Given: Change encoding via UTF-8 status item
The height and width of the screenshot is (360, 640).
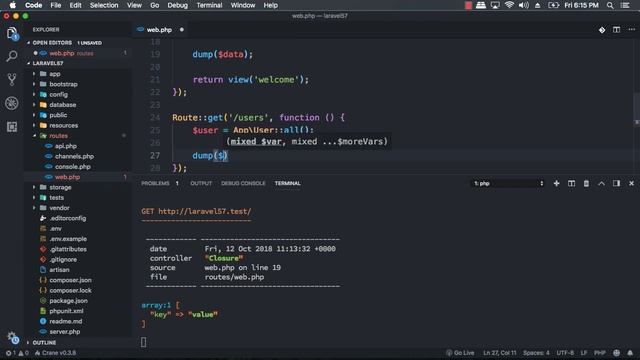Looking at the screenshot, I should click(565, 353).
